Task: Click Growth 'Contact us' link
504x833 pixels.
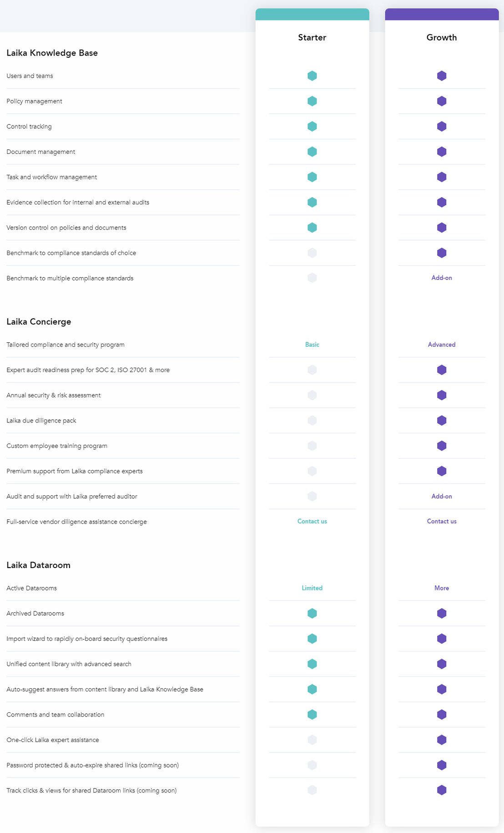Action: pos(442,521)
